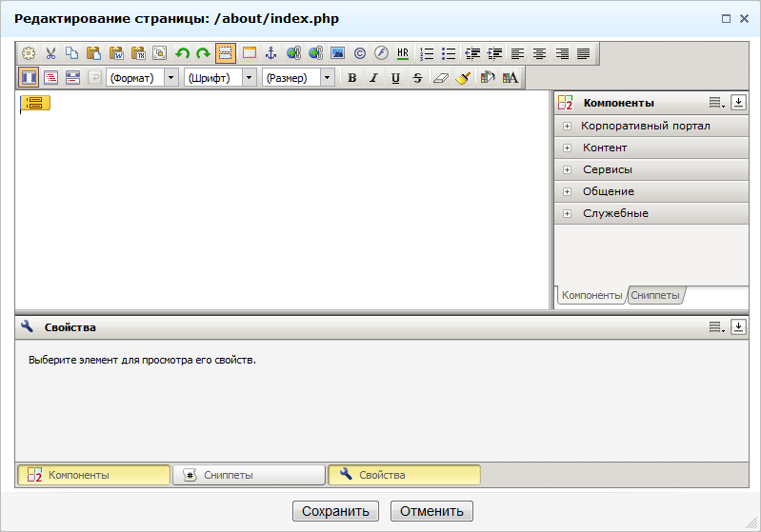Select the bottom Свойства taskbar tab
This screenshot has width=761, height=532.
point(404,475)
